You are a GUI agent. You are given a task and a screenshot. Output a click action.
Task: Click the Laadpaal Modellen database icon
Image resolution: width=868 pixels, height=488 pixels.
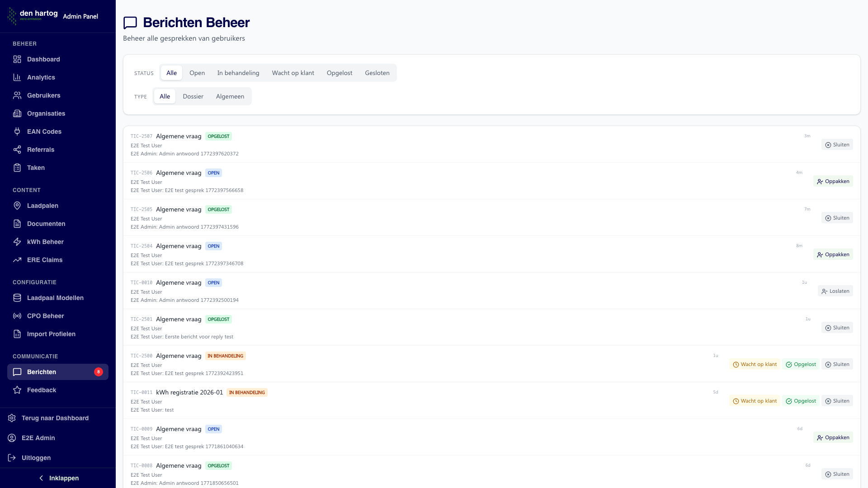(17, 298)
